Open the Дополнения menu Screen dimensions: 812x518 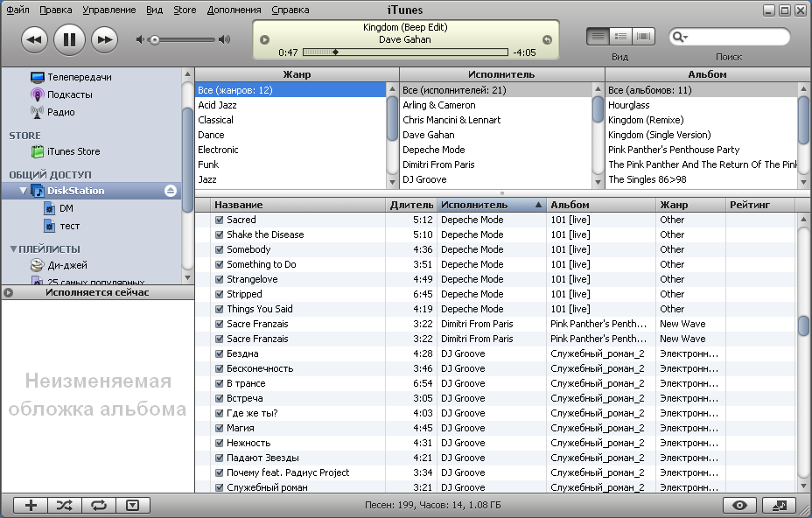[234, 10]
